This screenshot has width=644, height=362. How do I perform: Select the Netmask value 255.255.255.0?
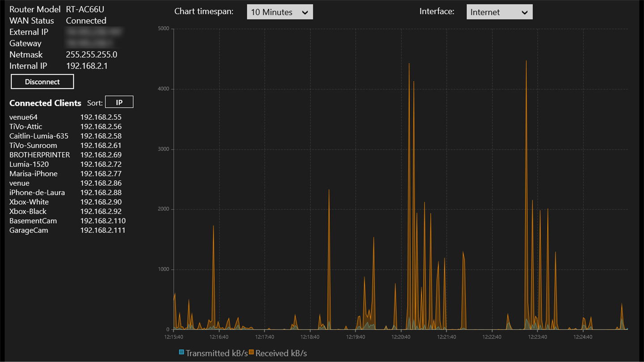pyautogui.click(x=92, y=55)
